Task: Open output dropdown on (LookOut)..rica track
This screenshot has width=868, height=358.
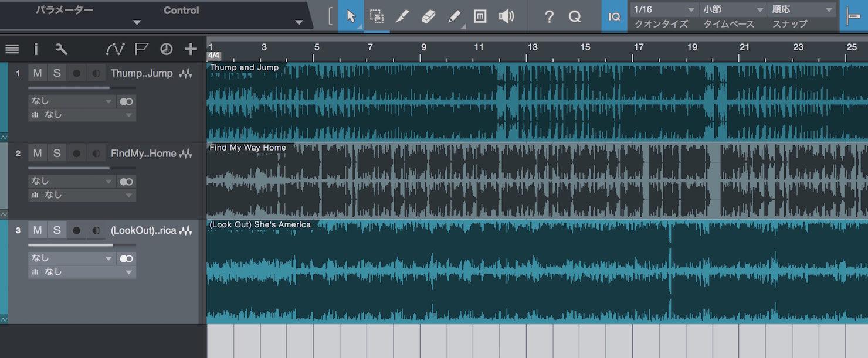Action: tap(82, 272)
